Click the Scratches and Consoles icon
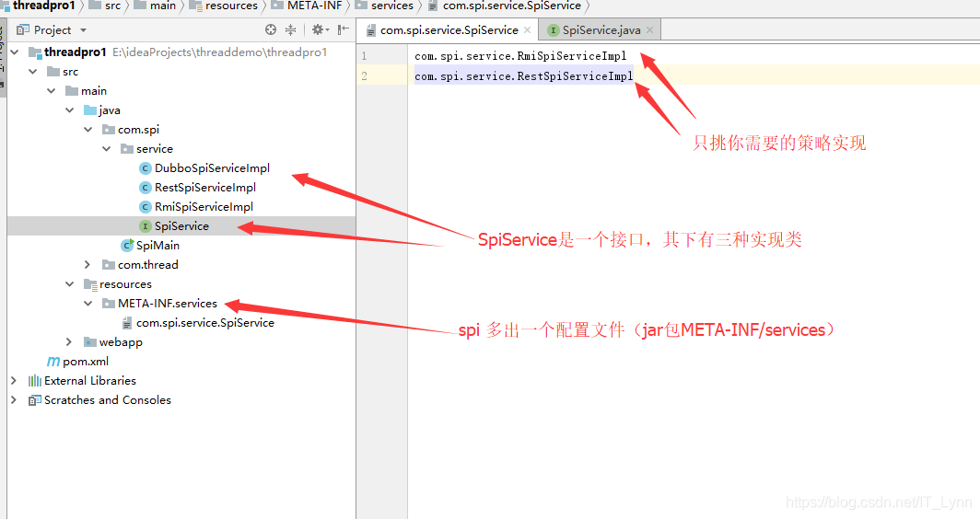Image resolution: width=980 pixels, height=519 pixels. pos(35,400)
